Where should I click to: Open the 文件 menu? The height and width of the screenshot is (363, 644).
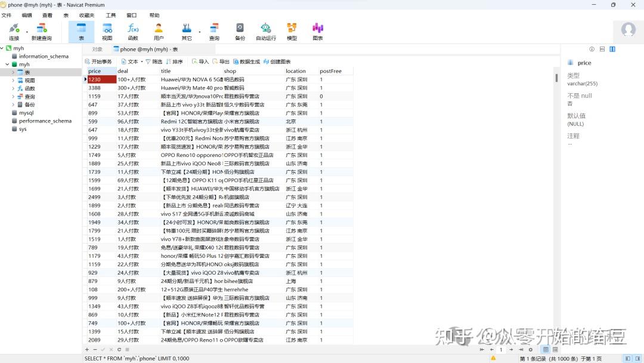click(x=7, y=15)
